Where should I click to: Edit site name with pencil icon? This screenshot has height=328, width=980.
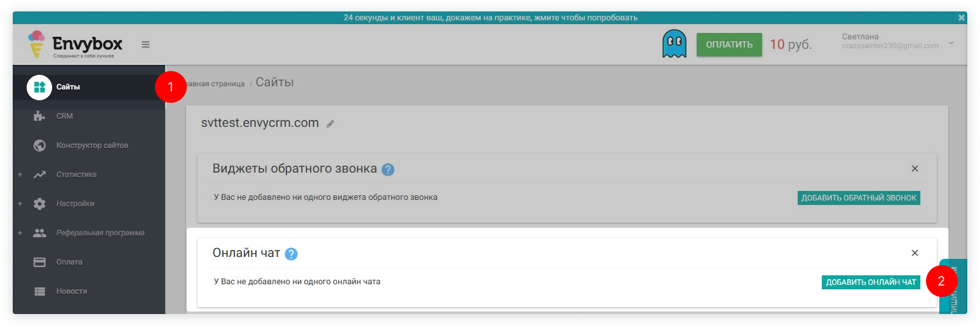coord(330,124)
